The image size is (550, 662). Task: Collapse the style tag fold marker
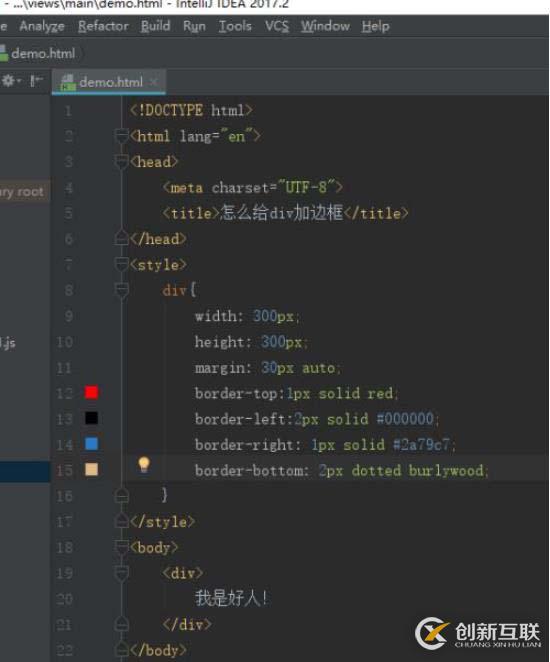pyautogui.click(x=122, y=265)
